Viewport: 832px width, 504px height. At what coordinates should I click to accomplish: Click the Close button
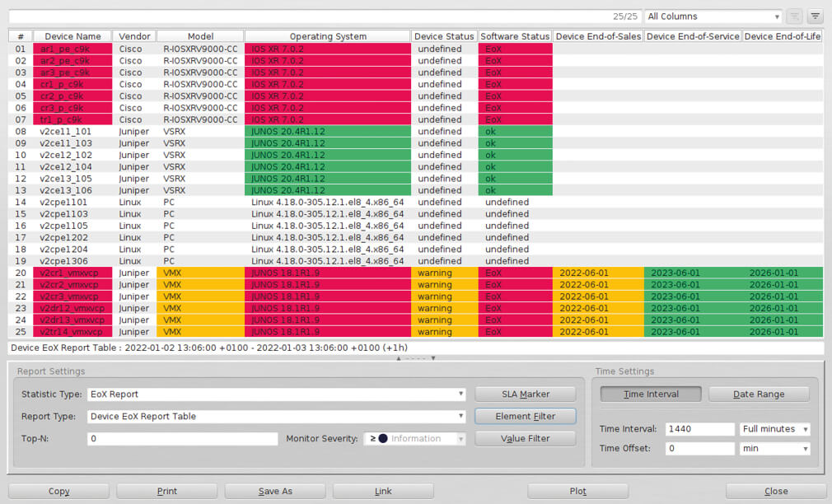point(776,492)
